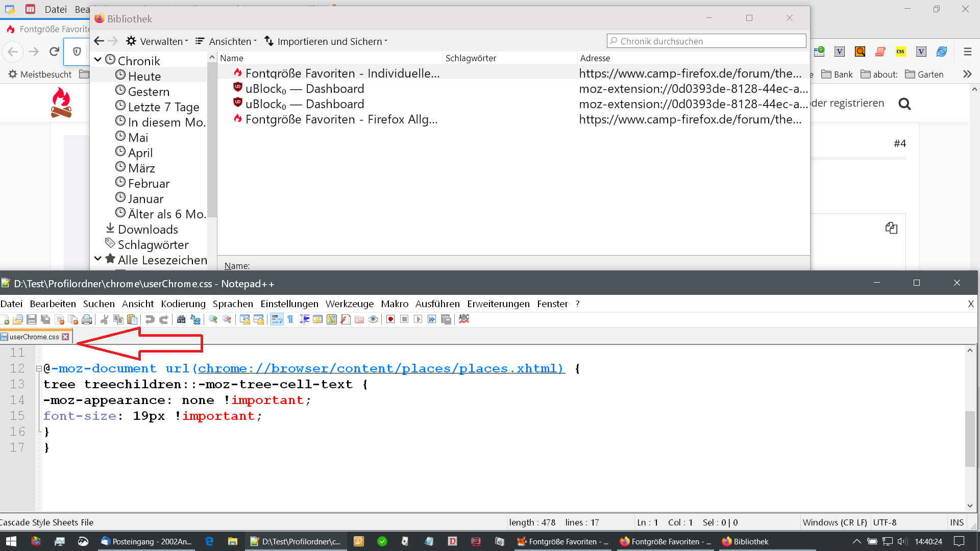980x551 pixels.
Task: Select Gestern in the Chronik tree
Action: [x=148, y=92]
